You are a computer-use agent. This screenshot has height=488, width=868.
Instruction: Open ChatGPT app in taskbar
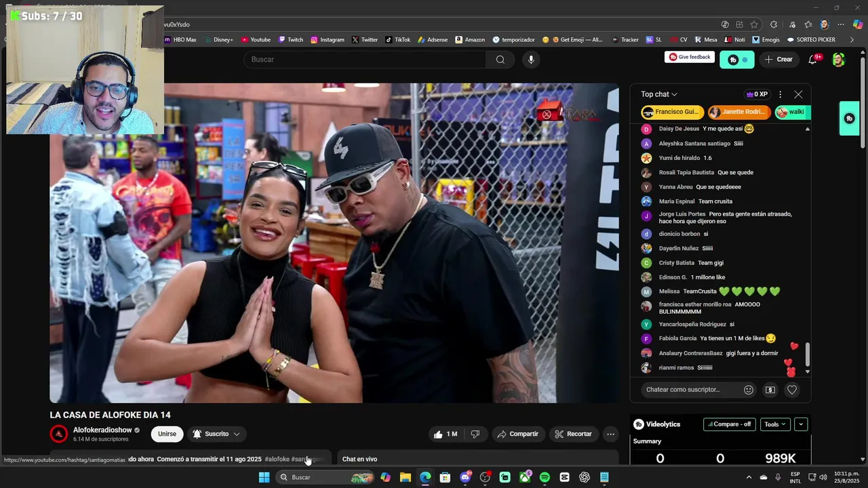coord(585,477)
